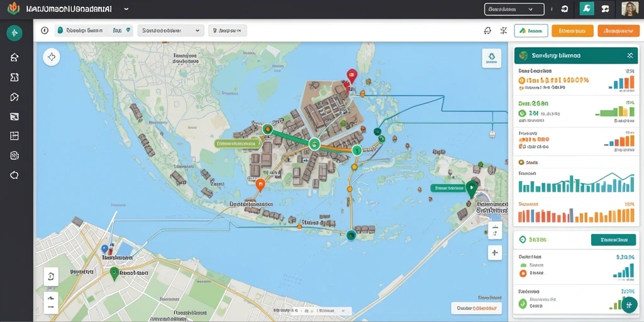Click the map zoom-in plus button
644x322 pixels.
coord(495,253)
